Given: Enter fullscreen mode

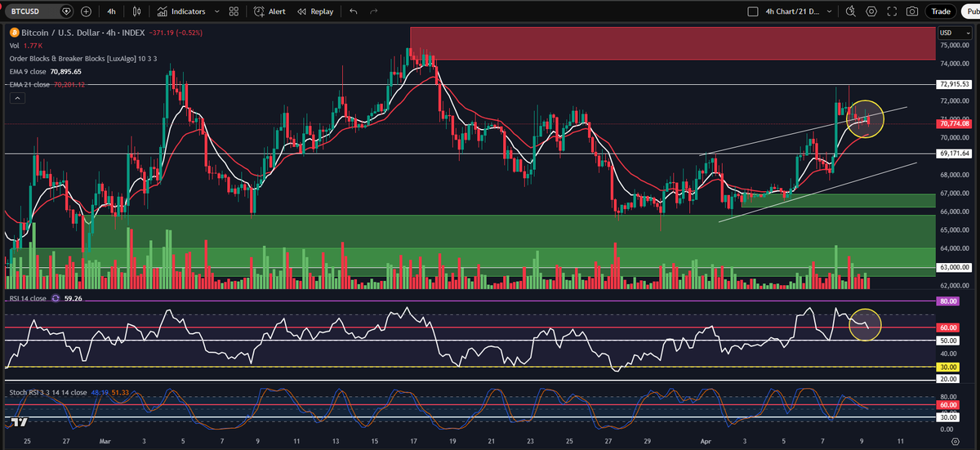Looking at the screenshot, I should [892, 11].
